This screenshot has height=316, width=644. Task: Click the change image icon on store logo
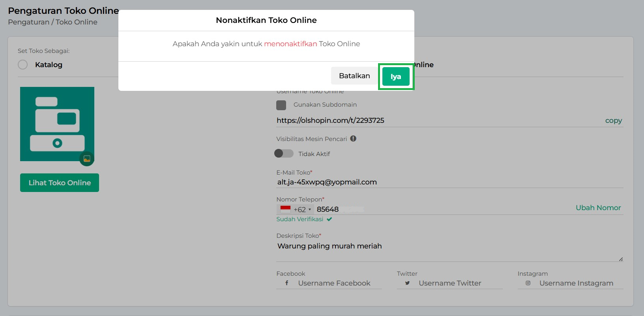click(x=87, y=159)
